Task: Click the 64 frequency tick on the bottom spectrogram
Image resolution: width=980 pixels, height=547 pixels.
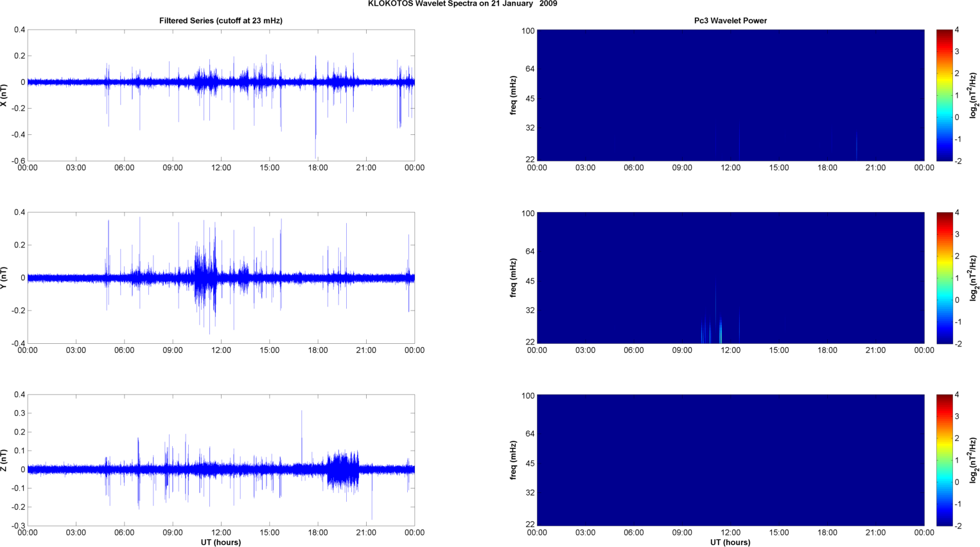Action: click(x=530, y=434)
